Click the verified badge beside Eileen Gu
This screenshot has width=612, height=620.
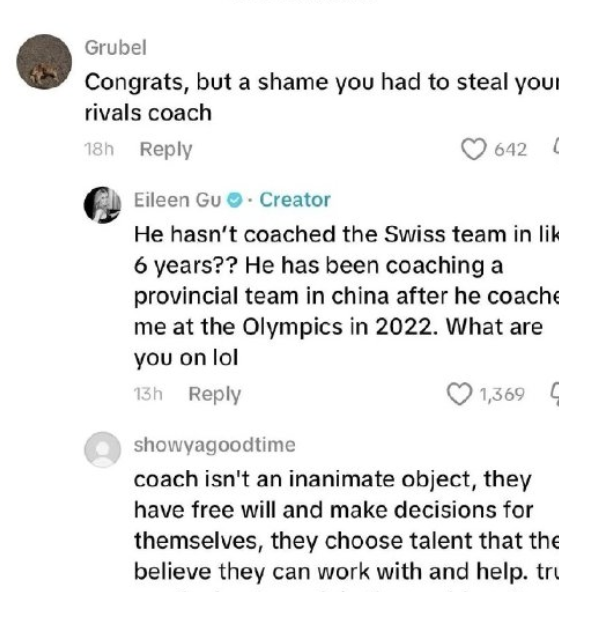point(234,200)
